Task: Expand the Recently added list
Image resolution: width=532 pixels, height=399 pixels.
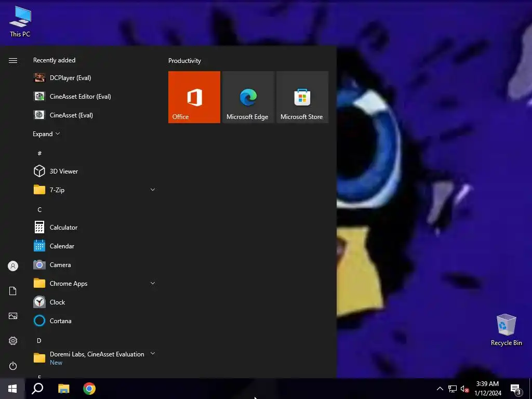Action: click(46, 134)
